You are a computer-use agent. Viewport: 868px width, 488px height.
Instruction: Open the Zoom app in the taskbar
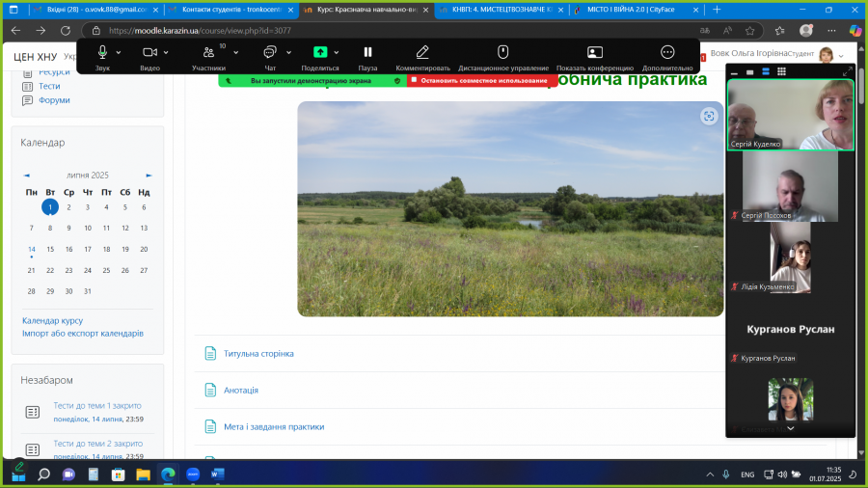[193, 474]
